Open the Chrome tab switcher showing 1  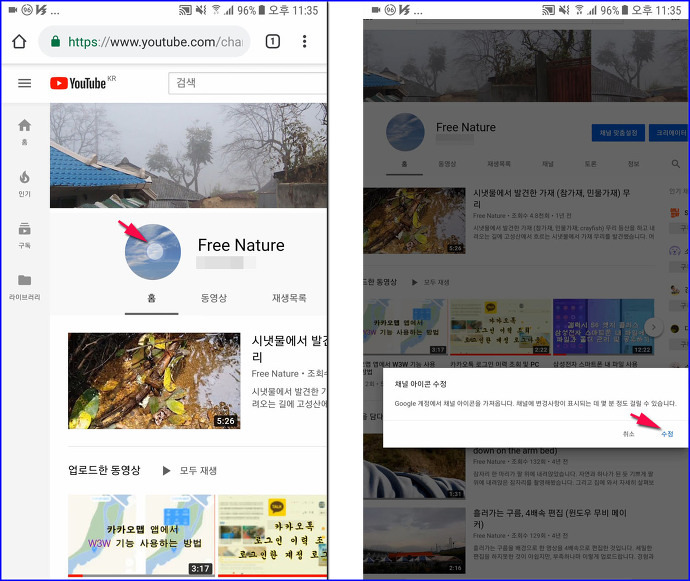pyautogui.click(x=272, y=41)
